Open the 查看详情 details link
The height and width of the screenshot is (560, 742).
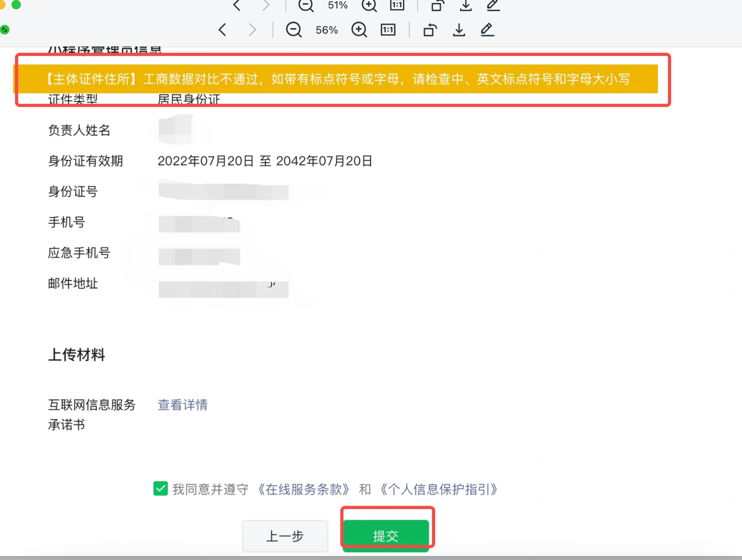(x=183, y=405)
